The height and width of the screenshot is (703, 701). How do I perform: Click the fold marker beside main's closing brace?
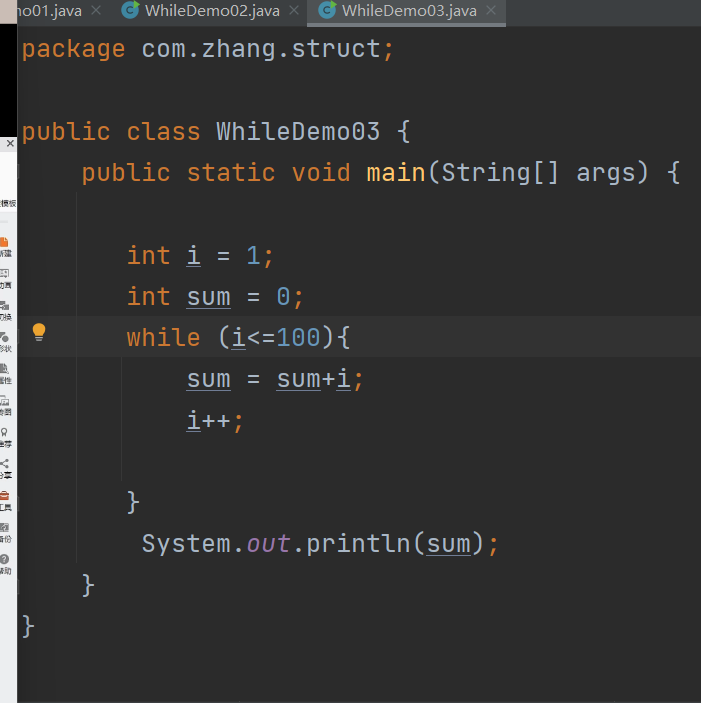[x=18, y=585]
